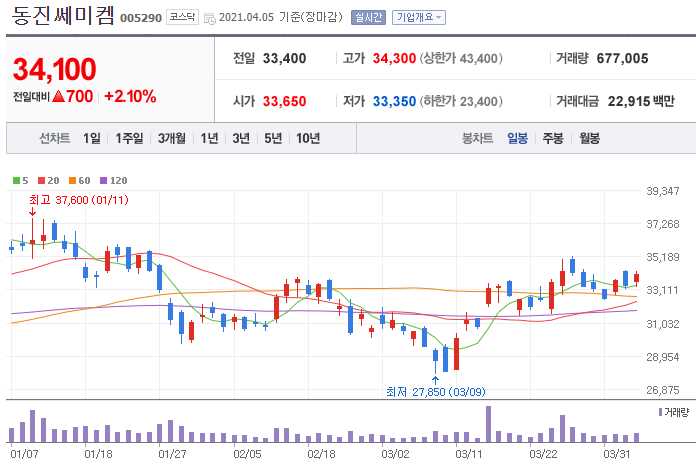The image size is (696, 468).
Task: Click the 02/18 date label on axis
Action: [x=321, y=454]
